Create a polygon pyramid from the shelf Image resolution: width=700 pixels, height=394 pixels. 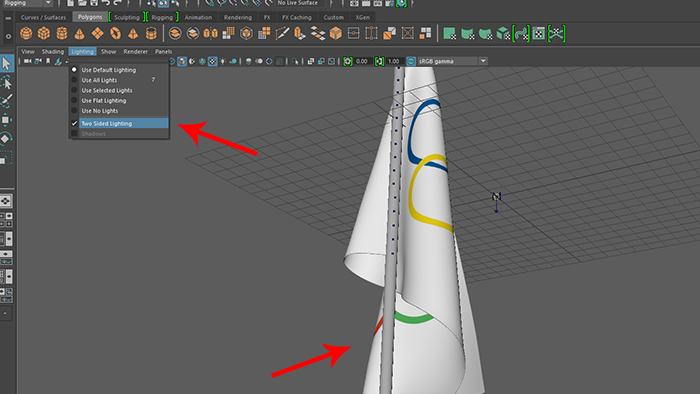(x=133, y=33)
